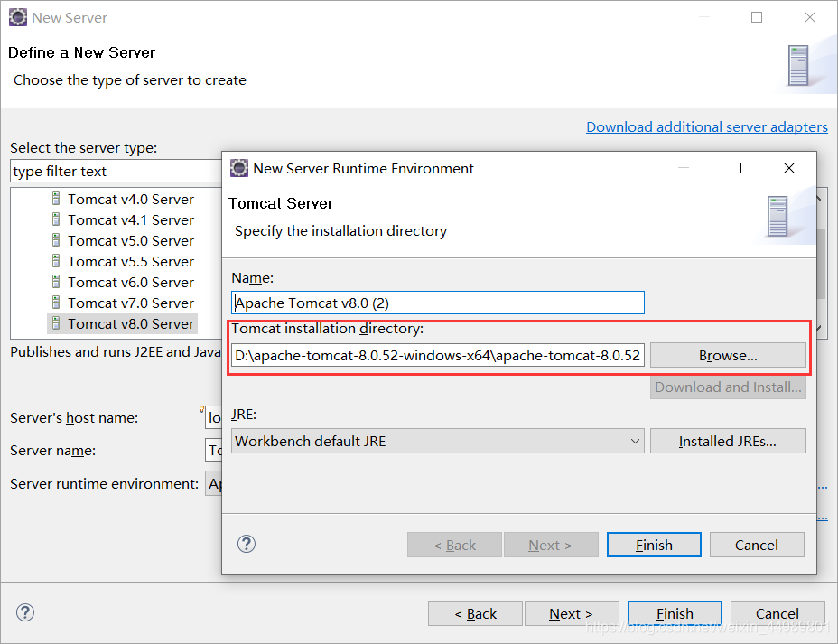Open help in the Runtime Environment dialog
The height and width of the screenshot is (644, 838).
(x=247, y=544)
